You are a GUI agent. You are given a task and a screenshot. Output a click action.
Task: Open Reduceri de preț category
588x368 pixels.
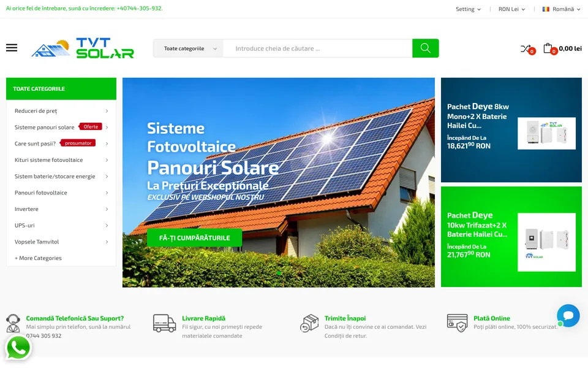36,111
